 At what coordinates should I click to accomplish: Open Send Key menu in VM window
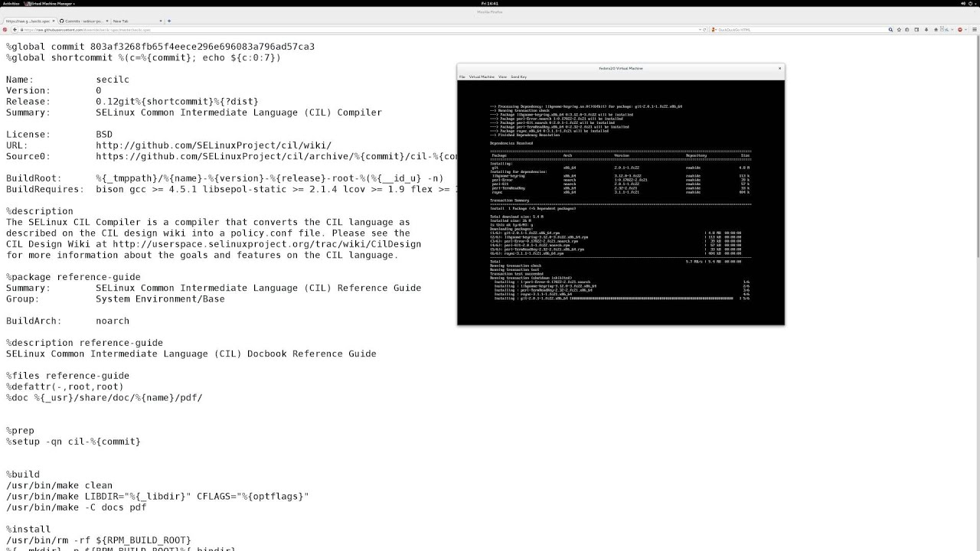click(518, 77)
